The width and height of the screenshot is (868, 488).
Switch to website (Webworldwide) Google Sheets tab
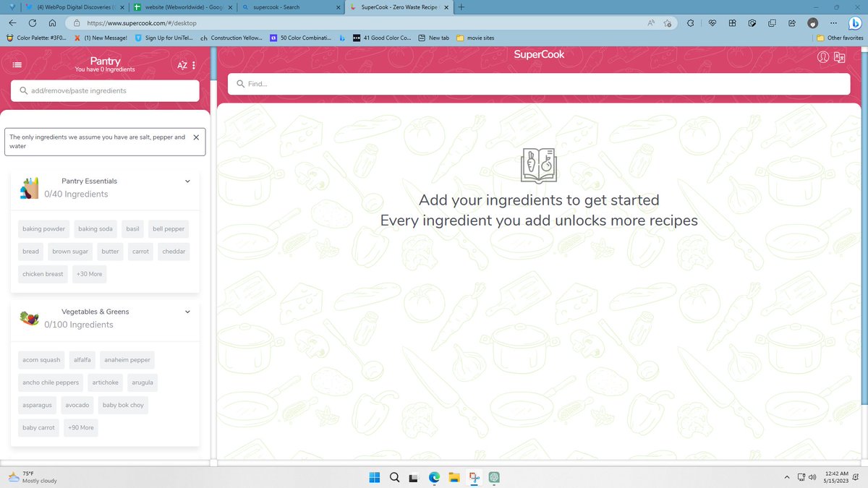182,7
